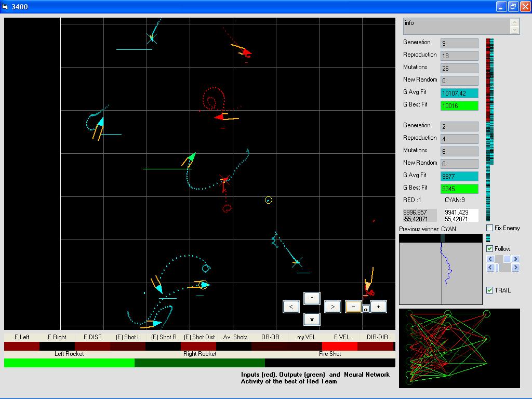Pan the view left with the < button
Viewport: 532px width, 399px height.
[x=291, y=307]
